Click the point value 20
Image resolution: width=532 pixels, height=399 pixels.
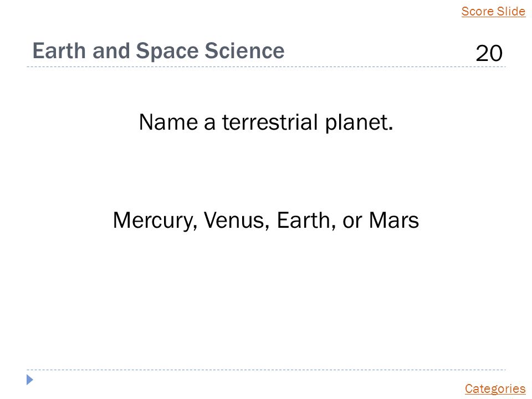coord(489,53)
